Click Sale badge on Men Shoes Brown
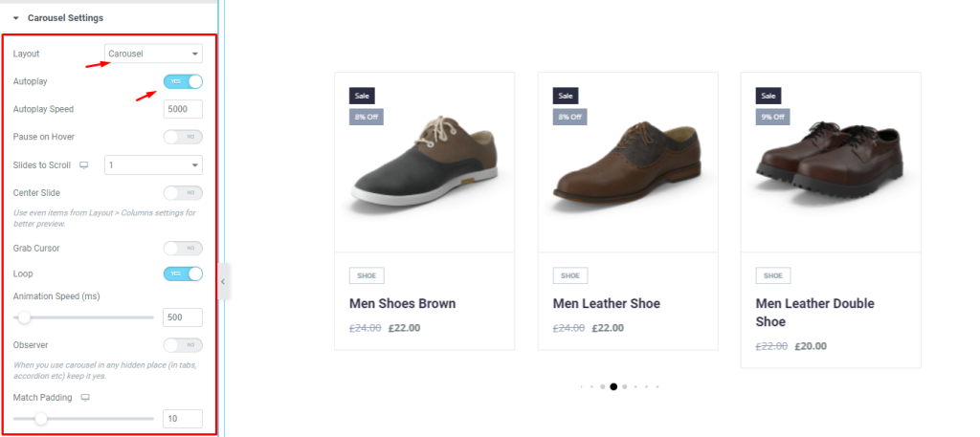This screenshot has height=437, width=980. [x=362, y=96]
